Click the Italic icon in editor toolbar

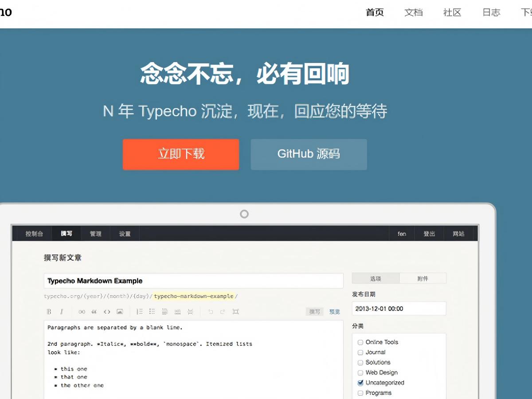(x=62, y=312)
